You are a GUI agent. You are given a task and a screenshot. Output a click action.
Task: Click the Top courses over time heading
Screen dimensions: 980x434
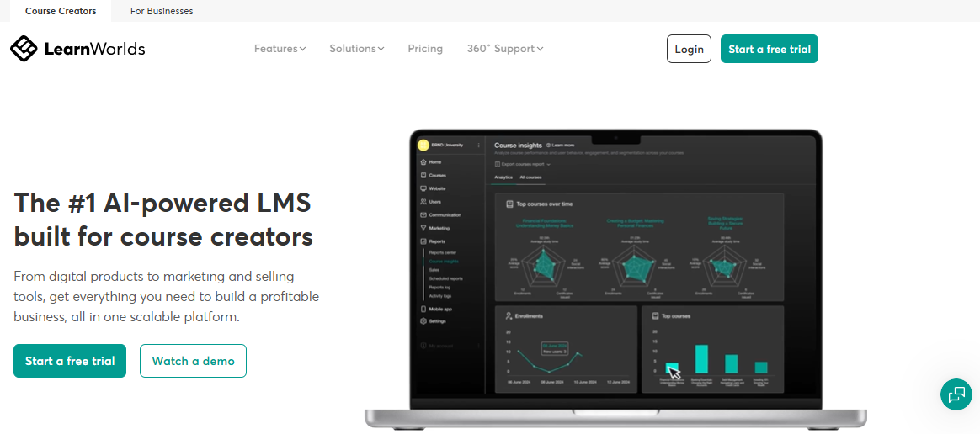coord(544,204)
